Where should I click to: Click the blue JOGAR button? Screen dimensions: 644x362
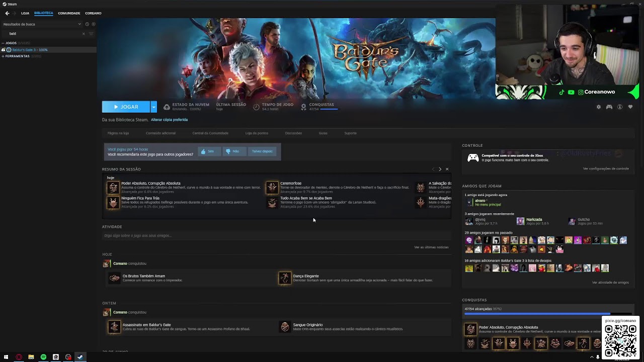126,107
